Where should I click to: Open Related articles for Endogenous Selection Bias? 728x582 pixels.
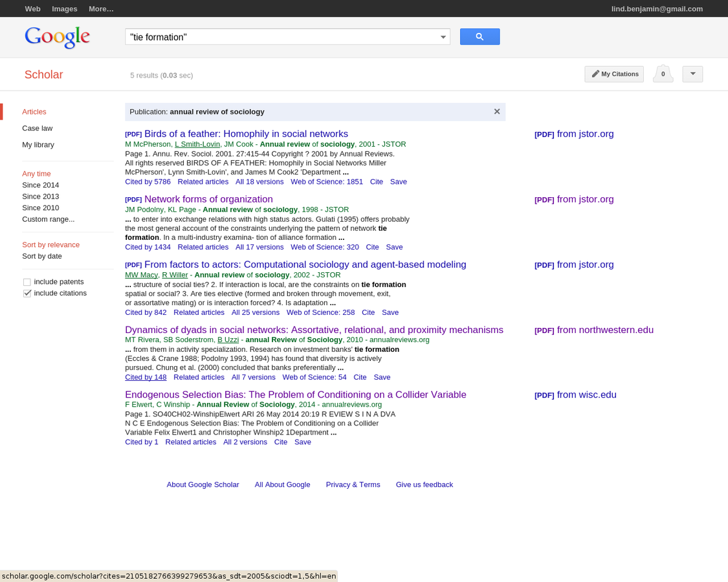point(191,442)
